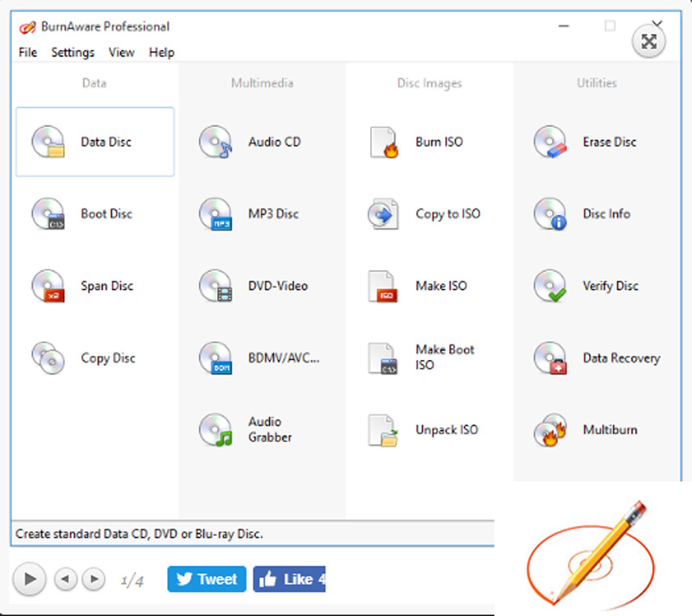Go to the next screenshot

93,579
